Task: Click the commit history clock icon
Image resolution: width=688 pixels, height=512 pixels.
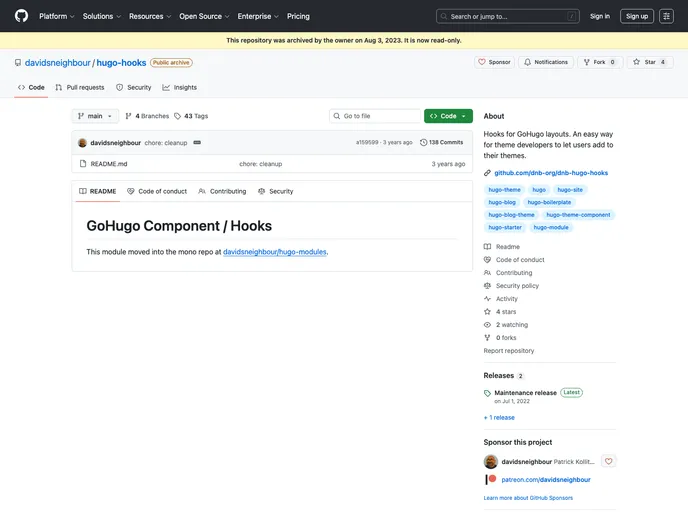Action: click(424, 142)
